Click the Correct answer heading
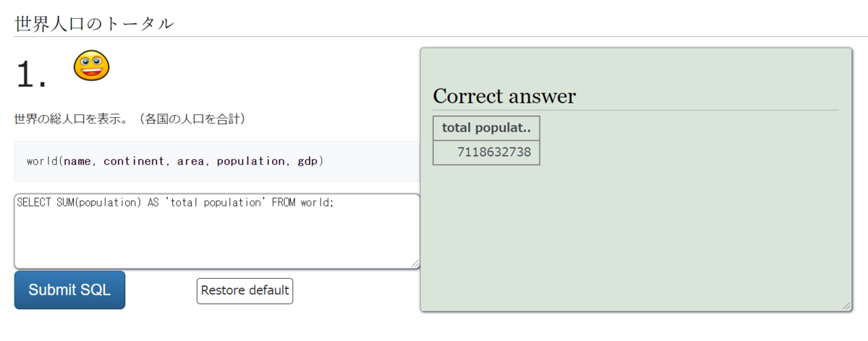This screenshot has height=341, width=868. click(504, 96)
